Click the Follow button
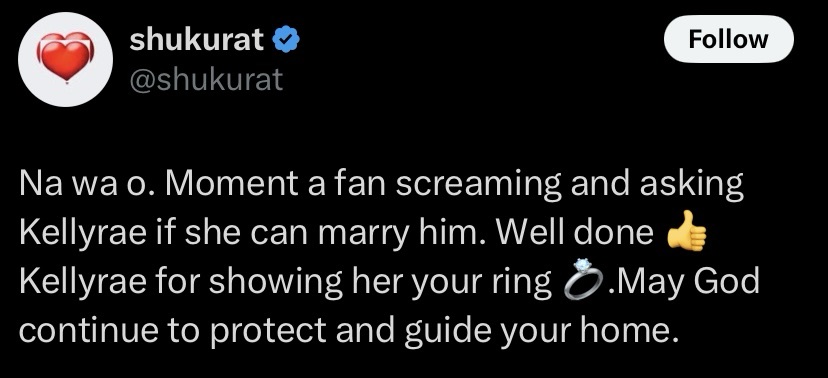Viewport: 828px width, 378px height. click(x=728, y=39)
